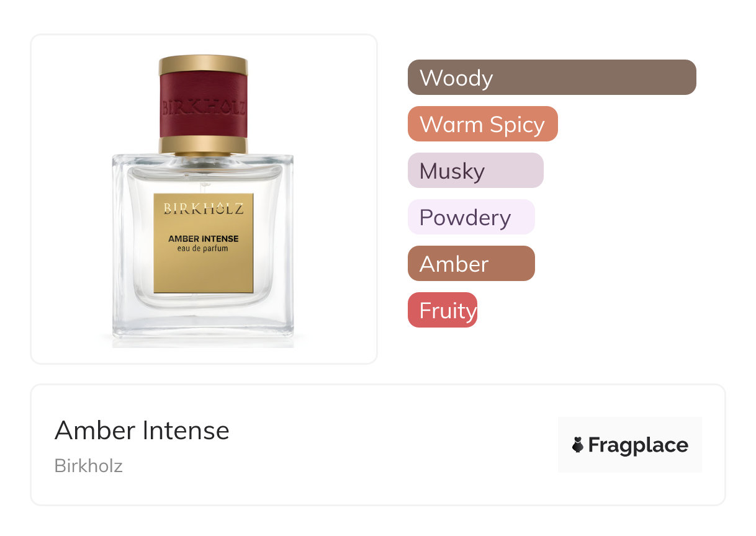This screenshot has height=536, width=756.
Task: Open the perfume bottle product image
Action: [x=204, y=200]
